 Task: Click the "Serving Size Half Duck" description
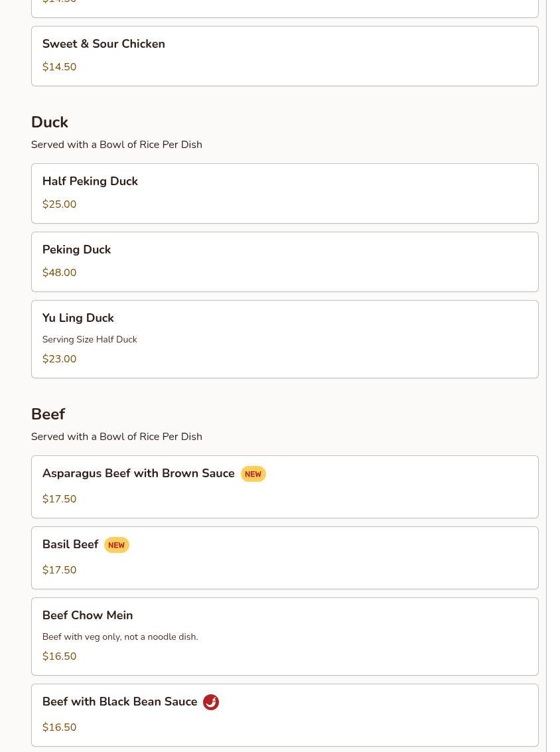pos(90,340)
